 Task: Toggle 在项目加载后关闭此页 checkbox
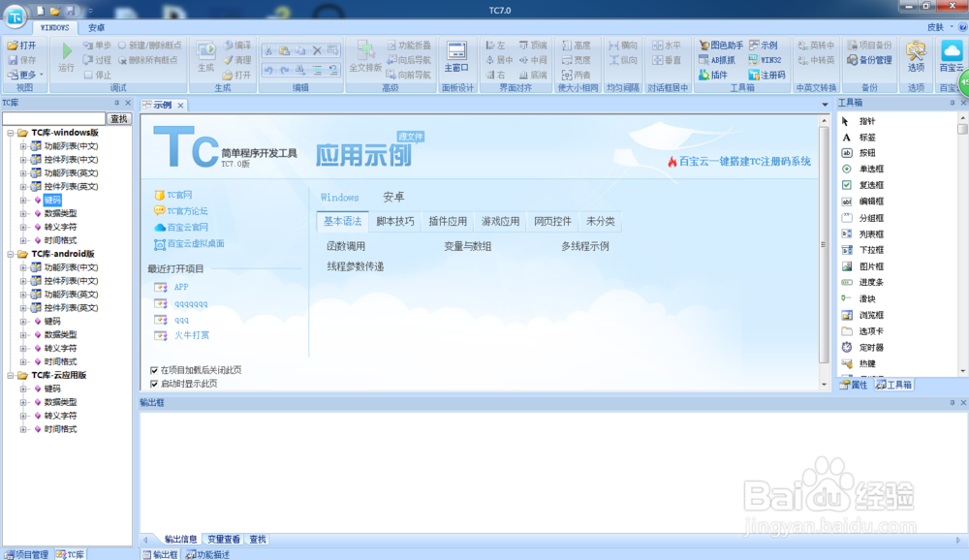[154, 370]
